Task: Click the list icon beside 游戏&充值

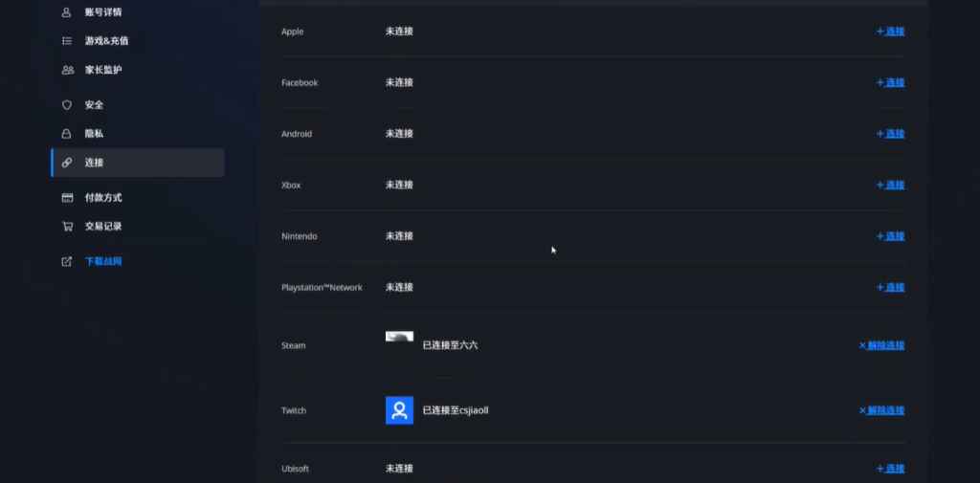Action: [67, 41]
